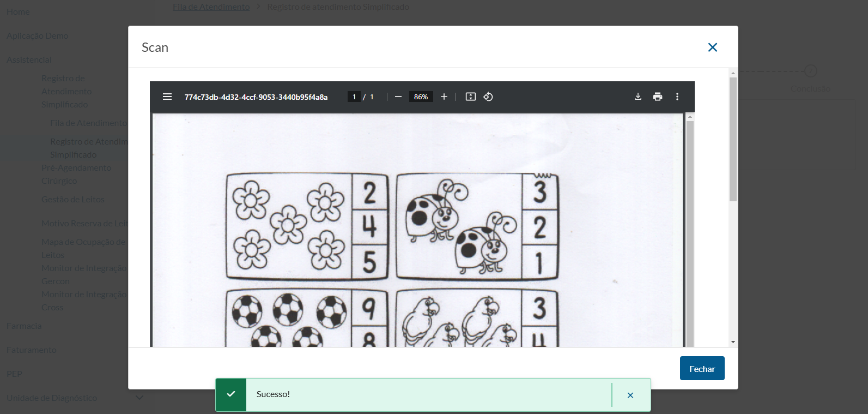868x414 pixels.
Task: Click the Registro de atendimento Simplificado breadcrumb
Action: pyautogui.click(x=338, y=7)
